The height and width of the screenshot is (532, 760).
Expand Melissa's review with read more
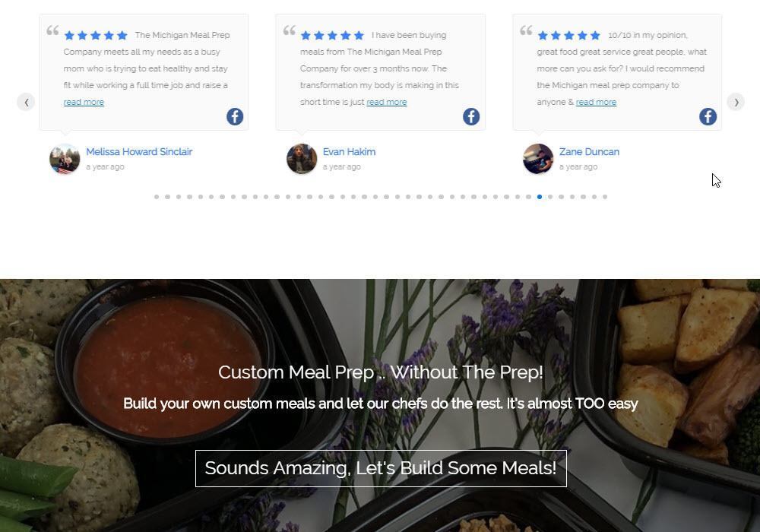point(84,103)
